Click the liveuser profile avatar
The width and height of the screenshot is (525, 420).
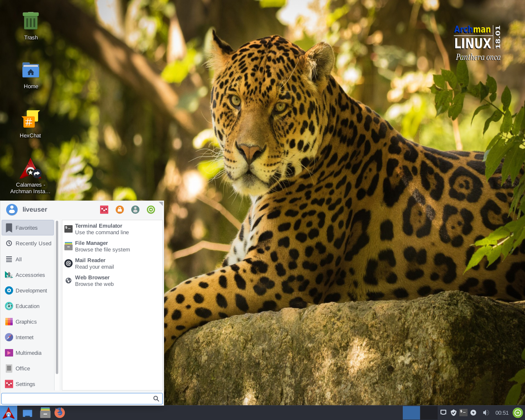[12, 210]
